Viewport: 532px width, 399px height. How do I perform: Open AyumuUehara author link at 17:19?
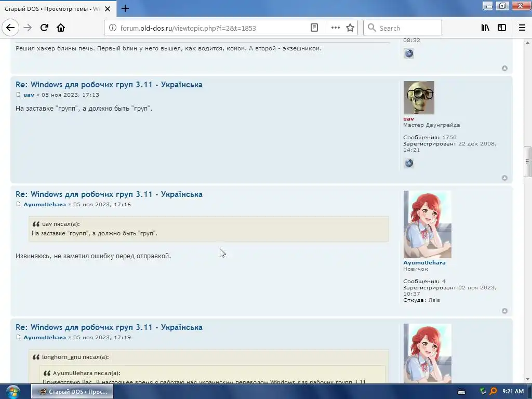[x=45, y=337]
